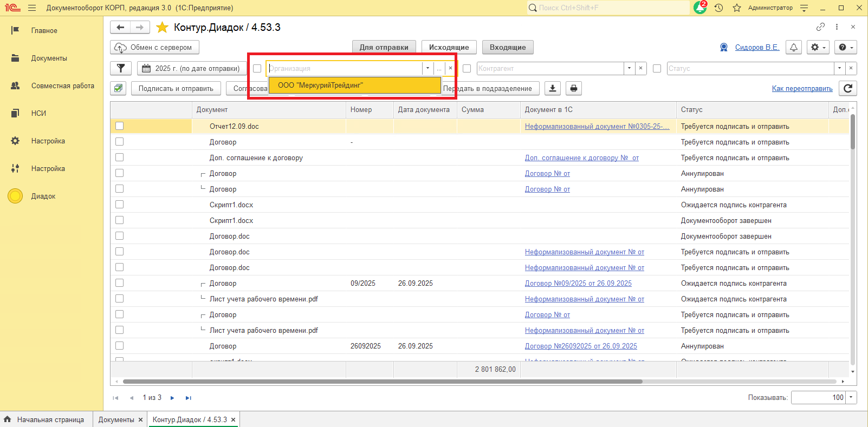Image resolution: width=868 pixels, height=427 pixels.
Task: Open the notifications bell icon
Action: pyautogui.click(x=794, y=48)
